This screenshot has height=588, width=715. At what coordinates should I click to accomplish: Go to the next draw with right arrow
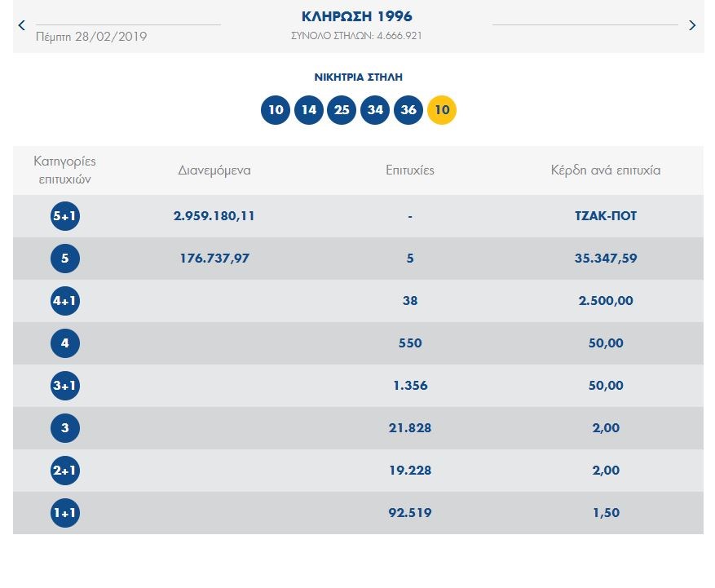point(692,25)
